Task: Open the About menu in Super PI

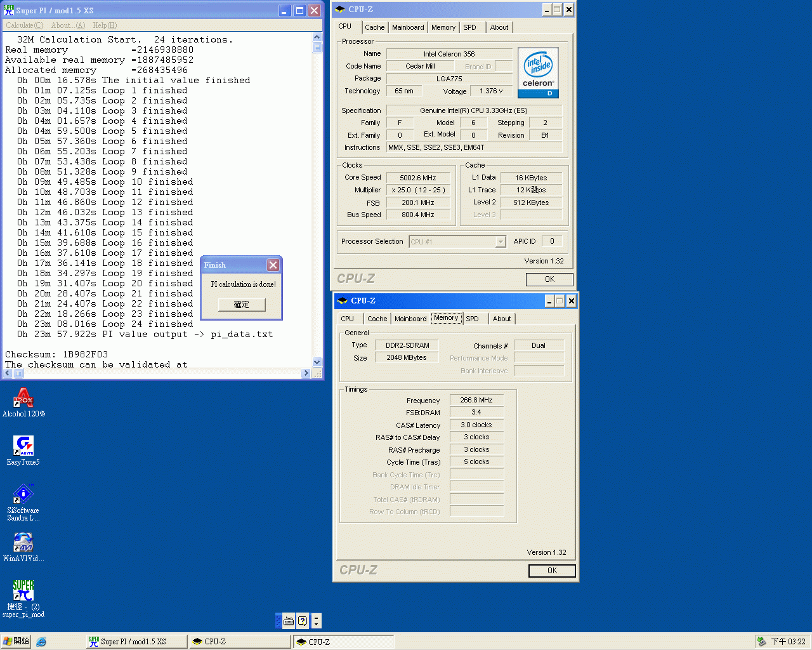Action: [x=68, y=25]
